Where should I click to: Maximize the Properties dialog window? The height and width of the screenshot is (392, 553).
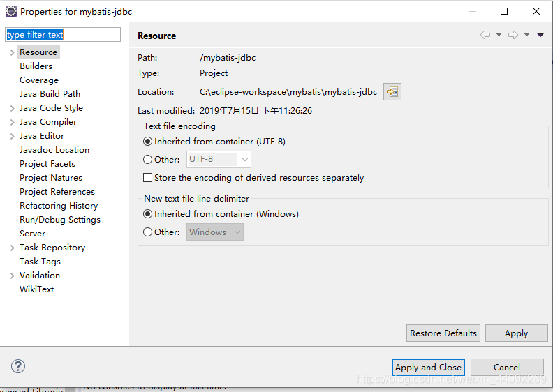pos(504,11)
